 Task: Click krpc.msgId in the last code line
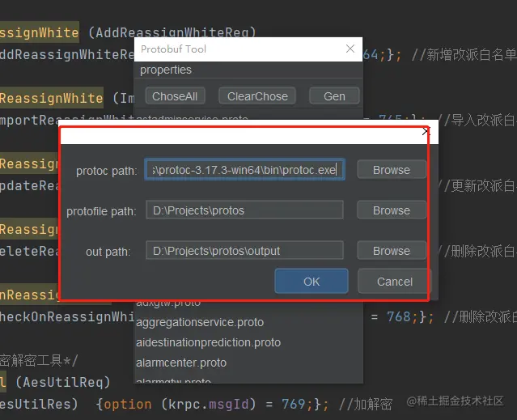208,404
